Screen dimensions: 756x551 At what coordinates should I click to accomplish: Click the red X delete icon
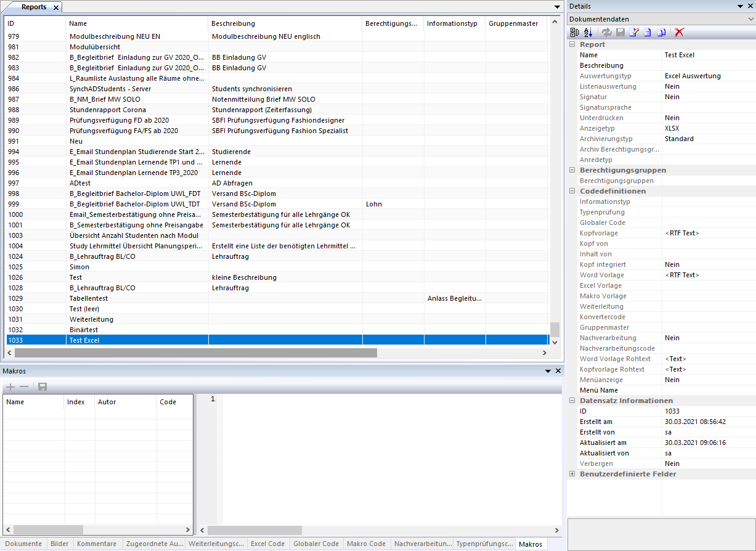coord(679,32)
